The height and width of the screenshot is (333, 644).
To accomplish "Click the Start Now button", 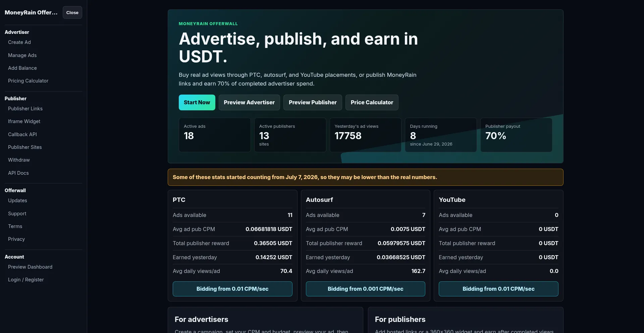I will pos(197,102).
